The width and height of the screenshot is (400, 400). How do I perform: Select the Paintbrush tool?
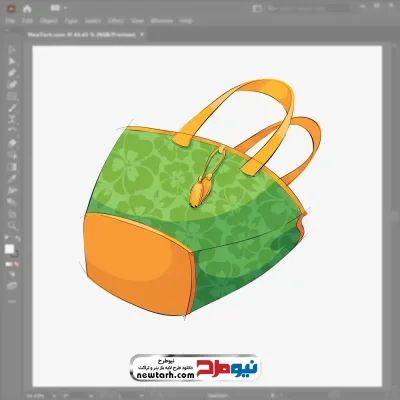pyautogui.click(x=12, y=108)
